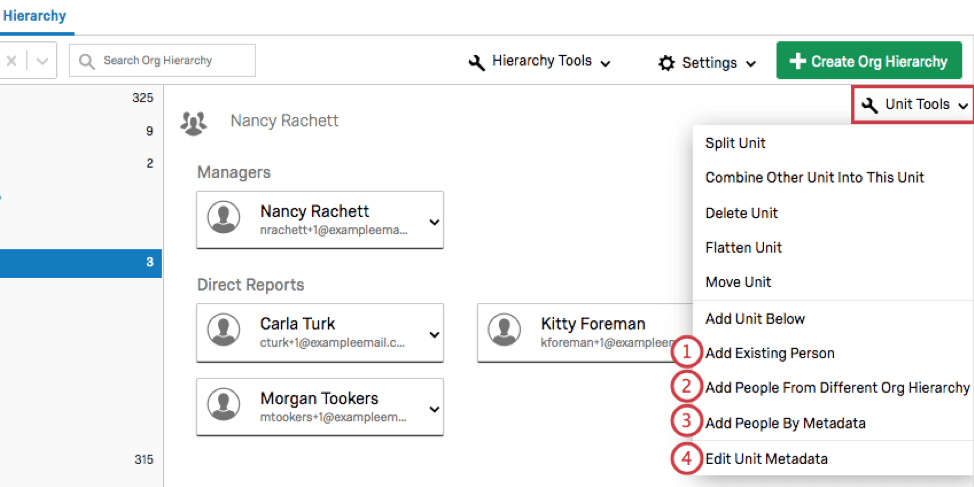
Task: Select Add People By Metadata
Action: (x=785, y=423)
